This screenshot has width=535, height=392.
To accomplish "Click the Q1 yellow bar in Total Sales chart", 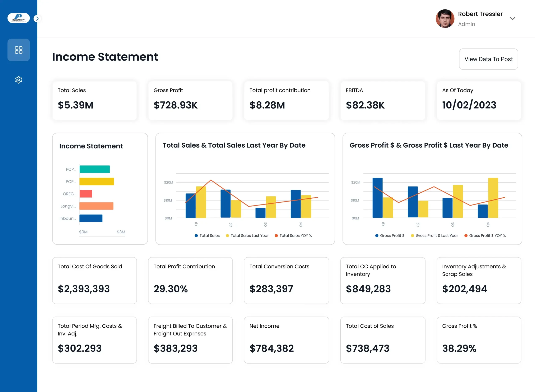I will pyautogui.click(x=201, y=202).
